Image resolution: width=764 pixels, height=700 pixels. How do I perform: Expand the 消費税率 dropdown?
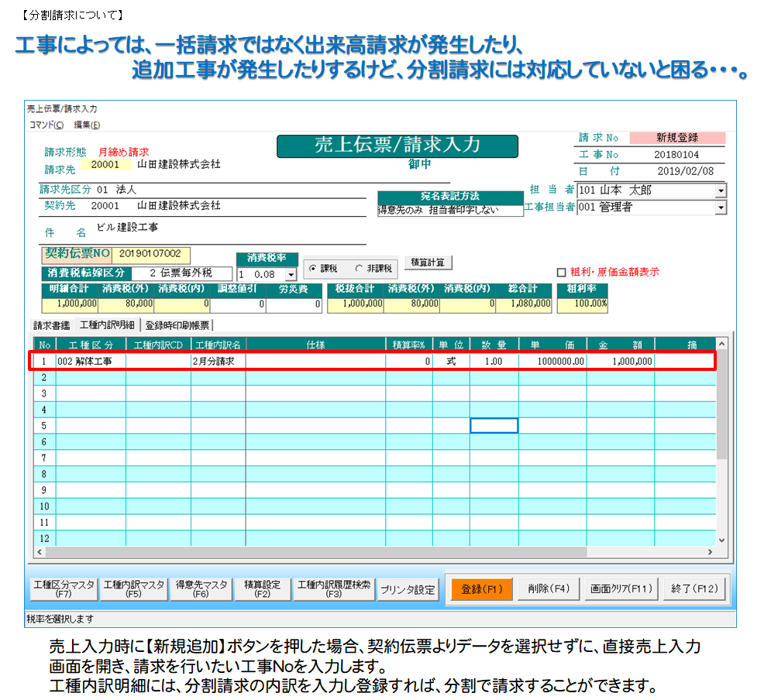click(291, 275)
